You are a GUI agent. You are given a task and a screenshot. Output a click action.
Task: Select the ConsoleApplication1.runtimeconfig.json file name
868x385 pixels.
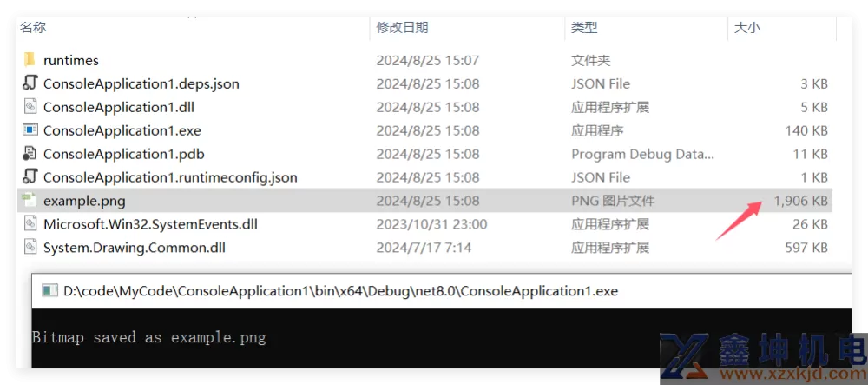(170, 178)
